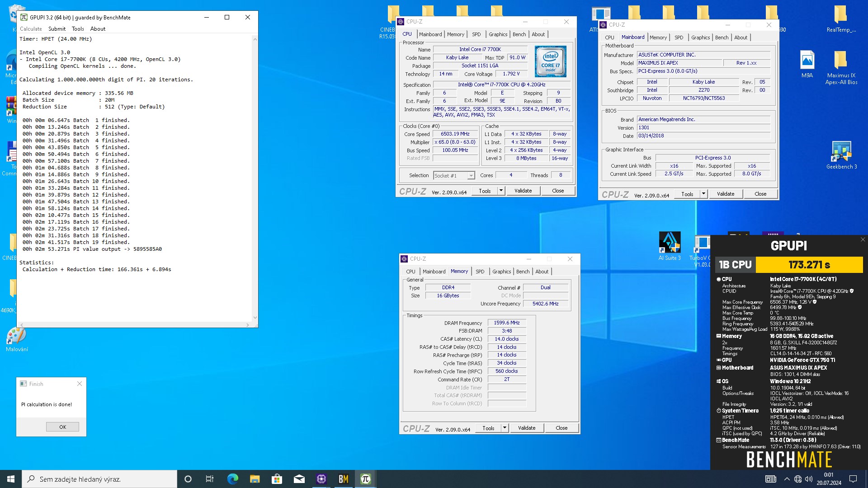Click the volume icon in system tray

tap(809, 479)
